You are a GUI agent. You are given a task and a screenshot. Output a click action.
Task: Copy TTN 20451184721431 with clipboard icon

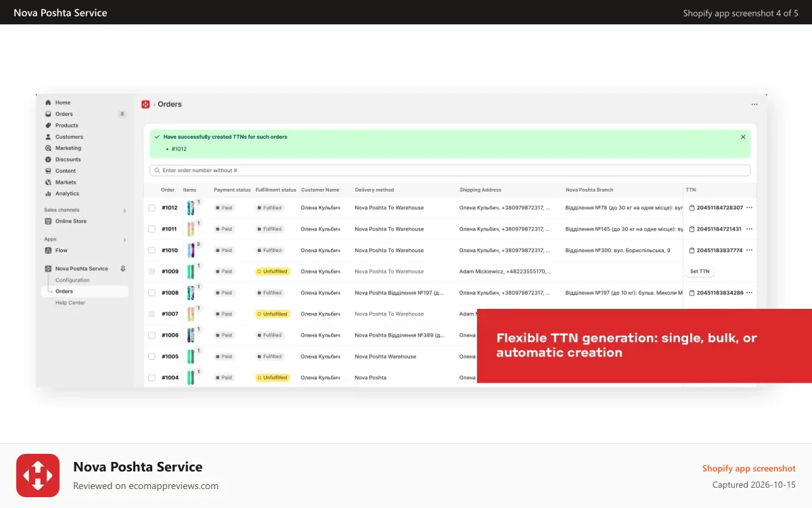[x=692, y=229]
